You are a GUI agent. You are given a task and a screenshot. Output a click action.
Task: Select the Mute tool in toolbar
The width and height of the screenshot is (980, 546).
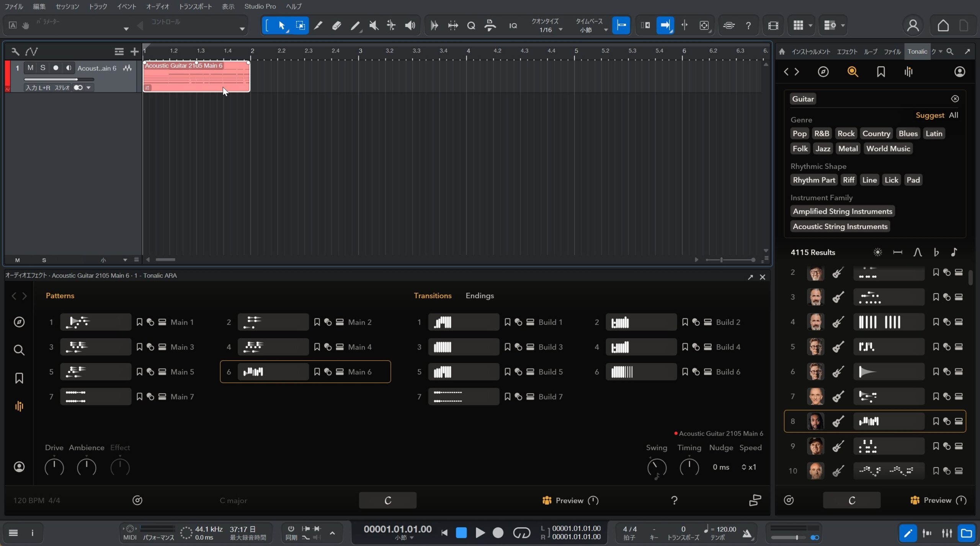pyautogui.click(x=374, y=26)
